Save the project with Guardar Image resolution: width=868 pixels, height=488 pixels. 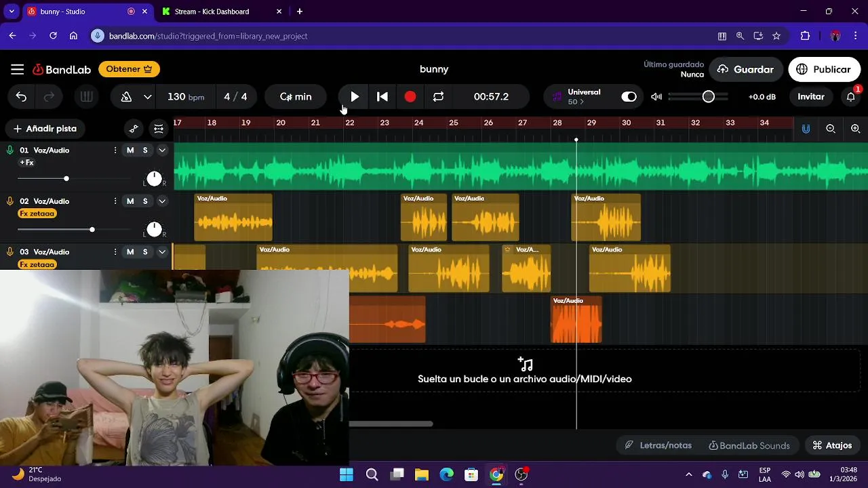(x=745, y=69)
